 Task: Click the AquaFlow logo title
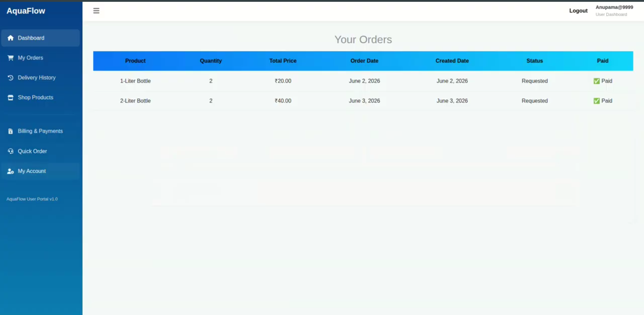click(26, 11)
